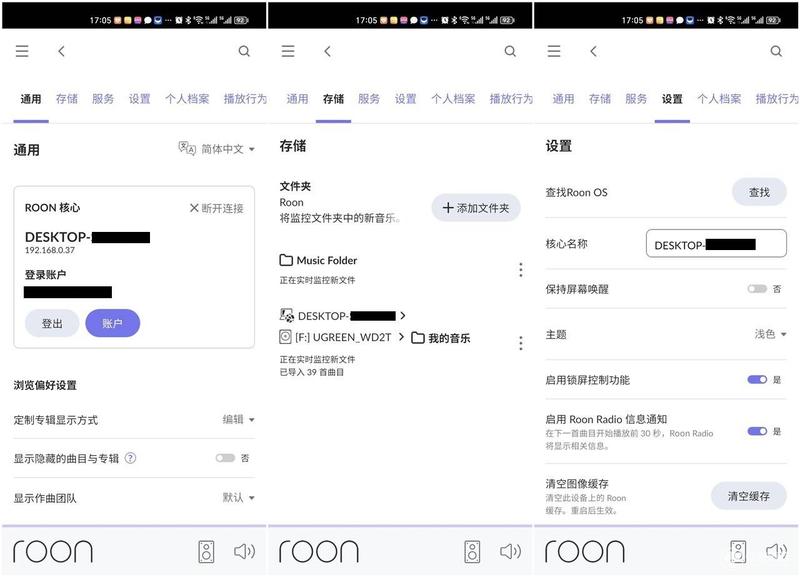This screenshot has width=800, height=577.
Task: Expand chevron after DESKTOP in storage path
Action: tap(403, 316)
